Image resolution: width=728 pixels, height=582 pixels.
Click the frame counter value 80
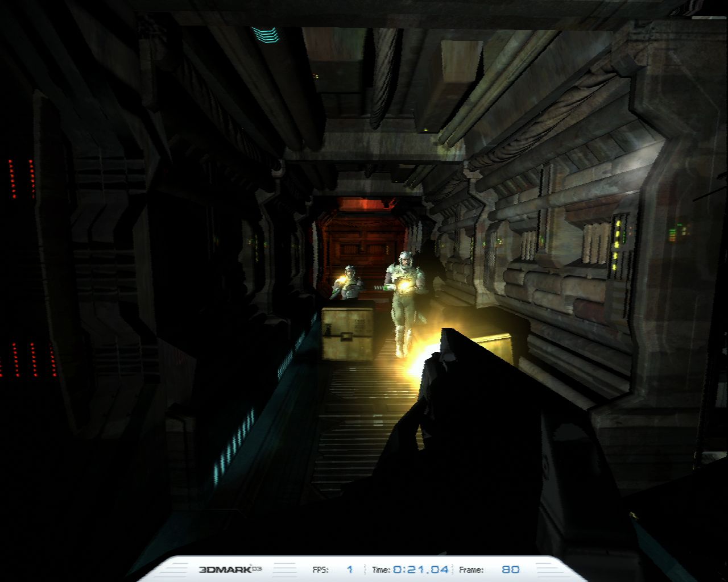tap(511, 569)
